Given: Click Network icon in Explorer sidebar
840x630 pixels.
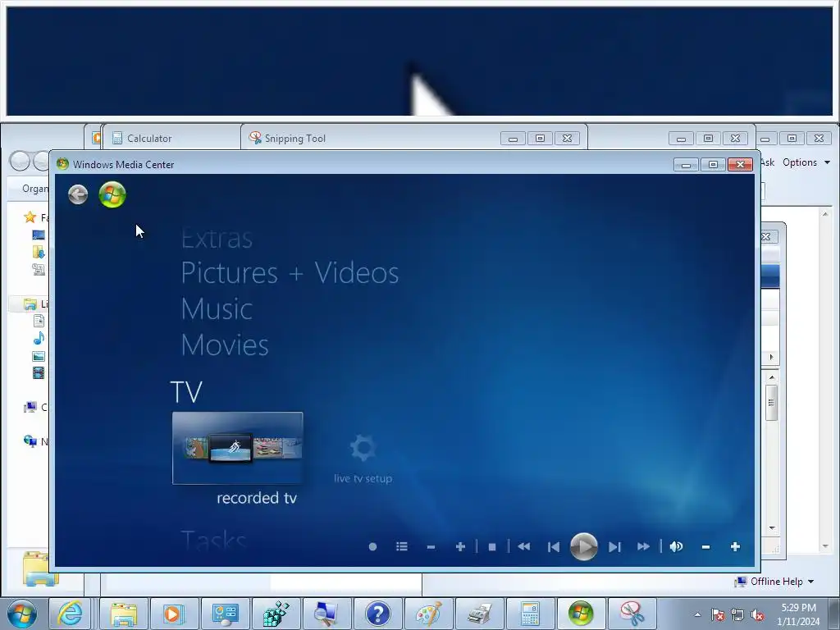Looking at the screenshot, I should pos(30,441).
